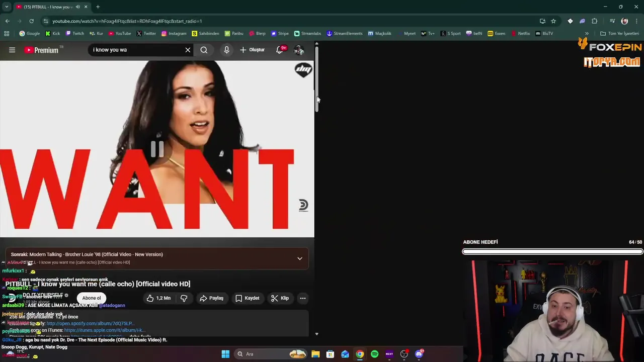
Task: Open Microsoft Store from taskbar
Action: (330, 354)
